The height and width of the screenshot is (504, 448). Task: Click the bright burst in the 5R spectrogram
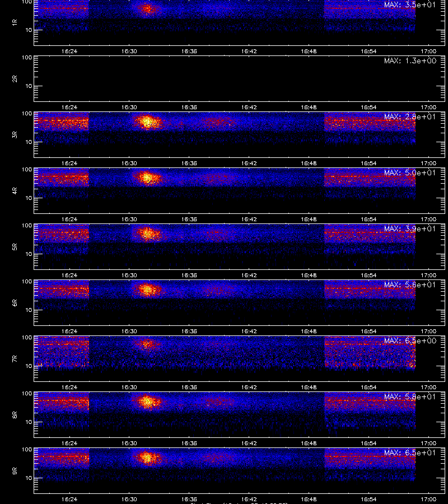[x=148, y=233]
